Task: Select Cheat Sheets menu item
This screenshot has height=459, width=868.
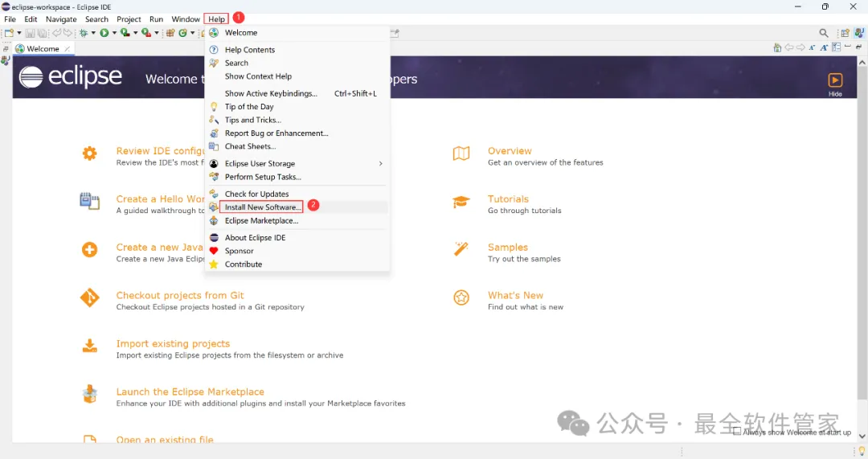Action: 298,147
